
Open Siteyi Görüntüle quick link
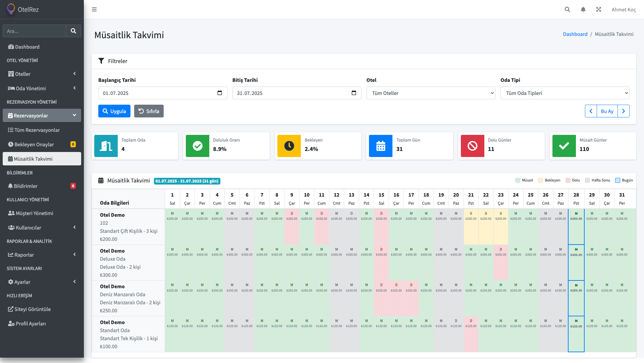pos(42,309)
